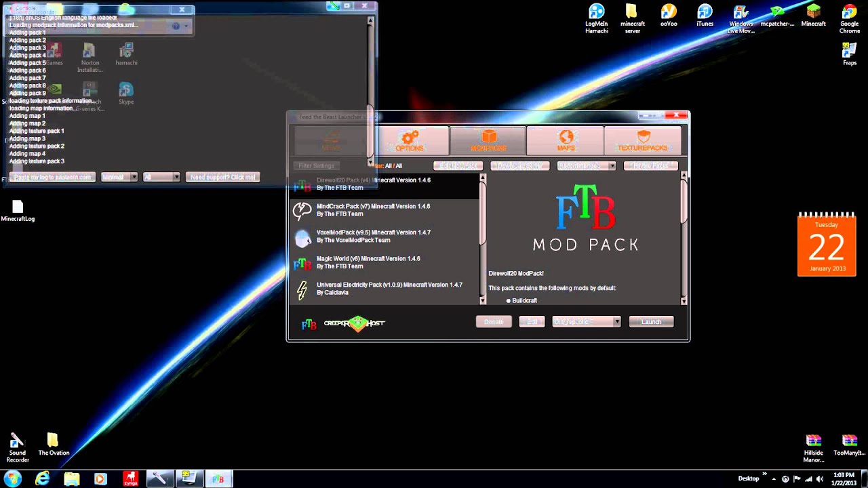The image size is (868, 488).
Task: Switch to the FTB Launcher taskbar button
Action: (218, 479)
